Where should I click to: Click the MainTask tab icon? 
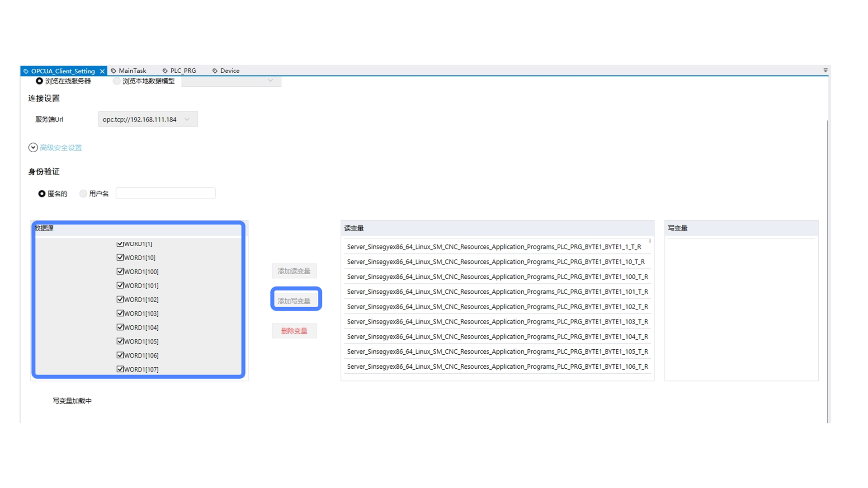click(x=113, y=71)
